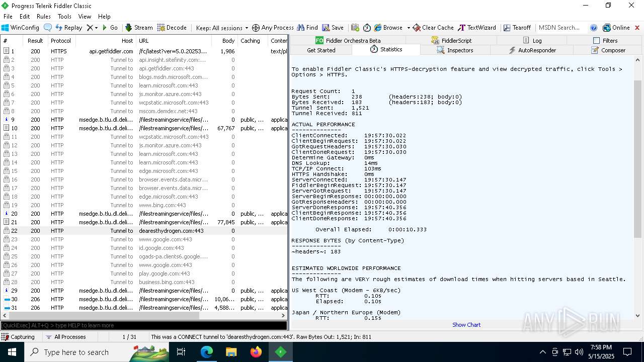Clear Cache via toolbar button
This screenshot has width=644, height=362.
tap(433, 28)
